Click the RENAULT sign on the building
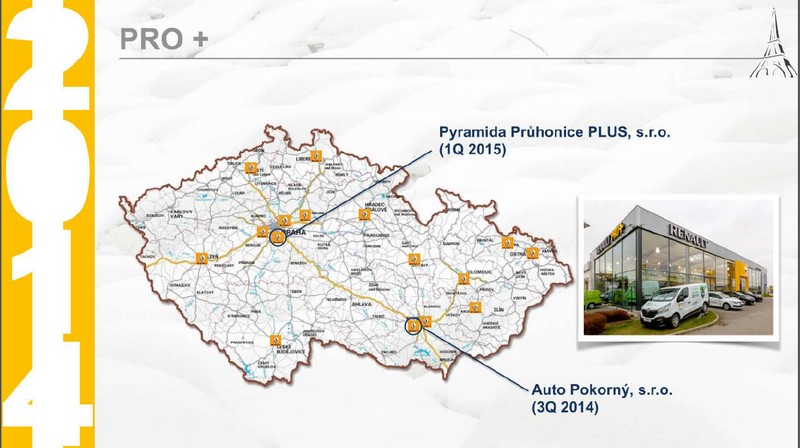The height and width of the screenshot is (448, 800). coord(688,236)
